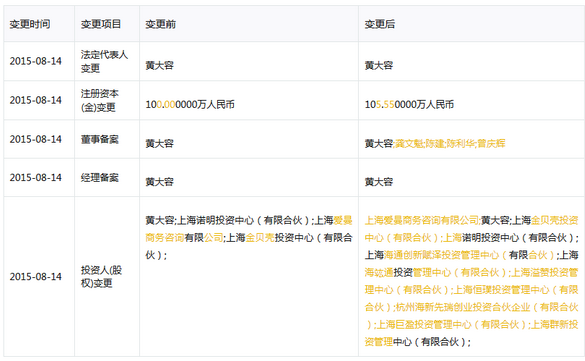Select the 经理备案 item cell
The image size is (585, 361).
coord(100,178)
